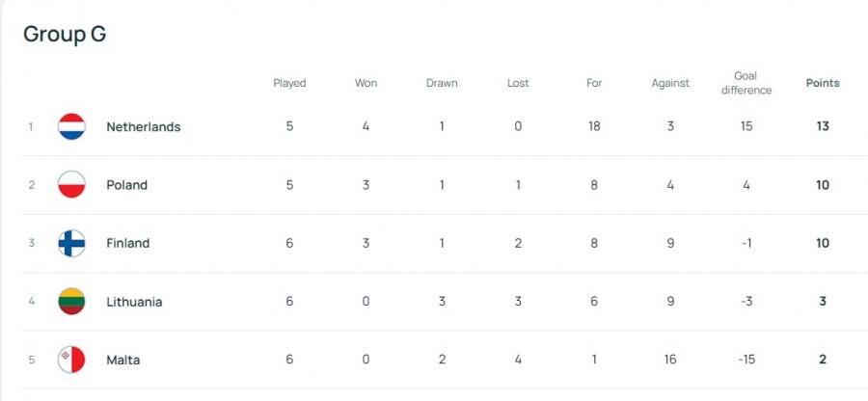Click the Played column header
Image resolution: width=868 pixels, height=401 pixels.
pos(289,83)
